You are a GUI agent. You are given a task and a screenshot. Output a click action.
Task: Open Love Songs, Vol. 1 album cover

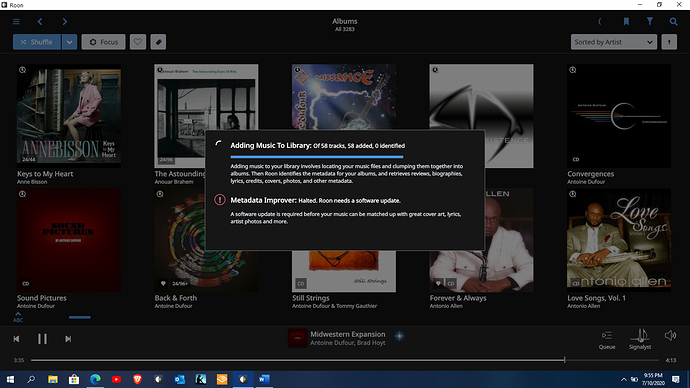(x=619, y=240)
